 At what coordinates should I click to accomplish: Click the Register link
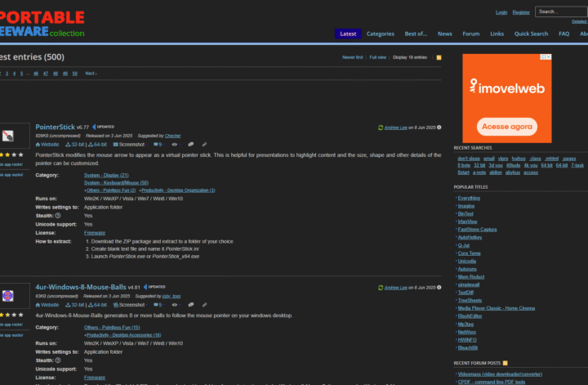click(x=521, y=12)
